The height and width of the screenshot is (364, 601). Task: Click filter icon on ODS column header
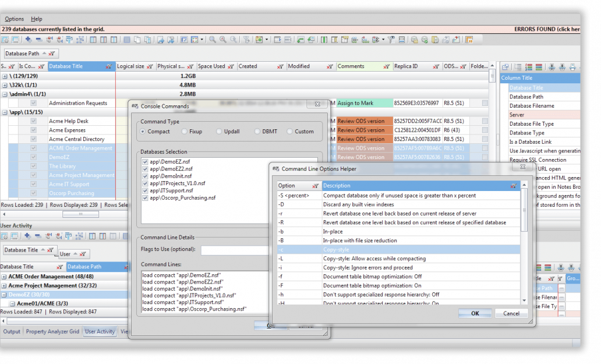463,66
